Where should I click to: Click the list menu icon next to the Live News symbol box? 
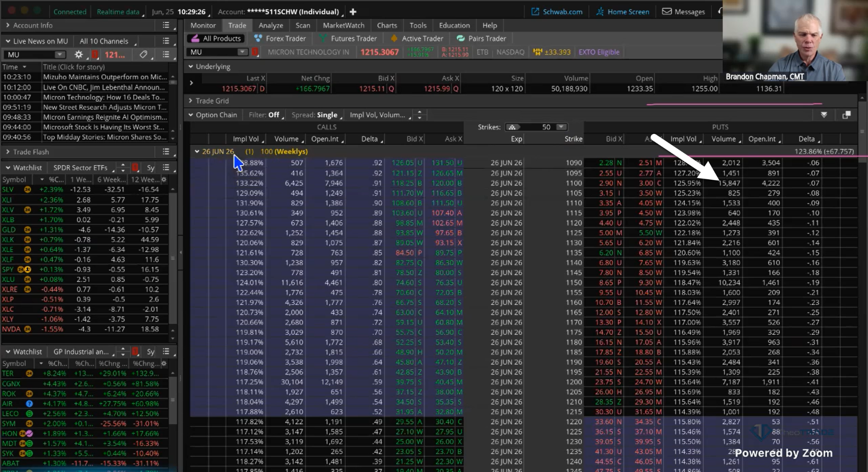coord(166,55)
